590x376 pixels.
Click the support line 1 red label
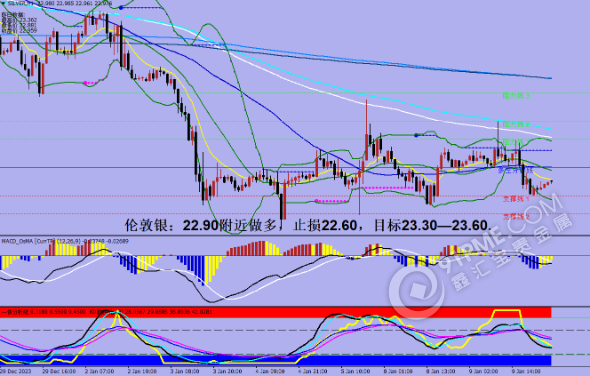click(516, 199)
